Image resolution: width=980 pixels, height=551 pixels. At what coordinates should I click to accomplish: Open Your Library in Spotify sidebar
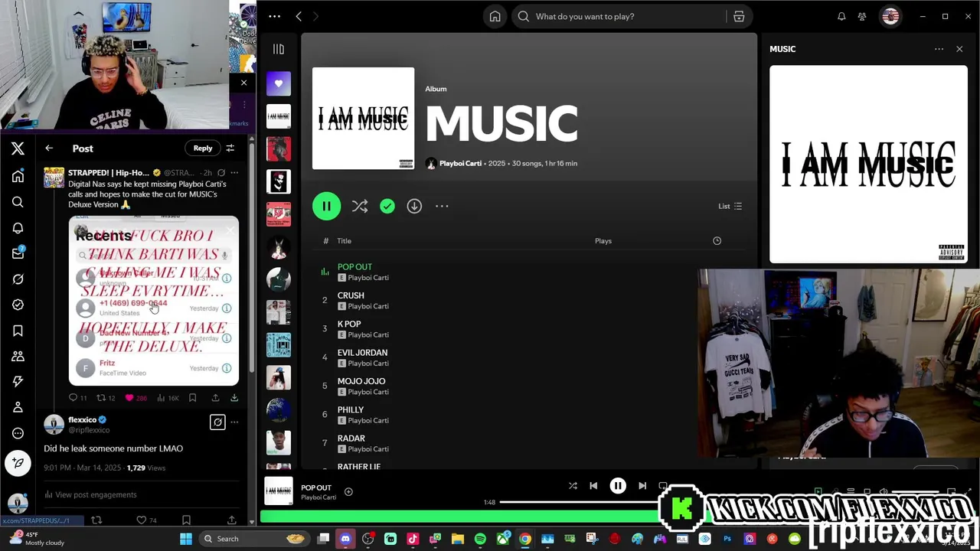(279, 49)
